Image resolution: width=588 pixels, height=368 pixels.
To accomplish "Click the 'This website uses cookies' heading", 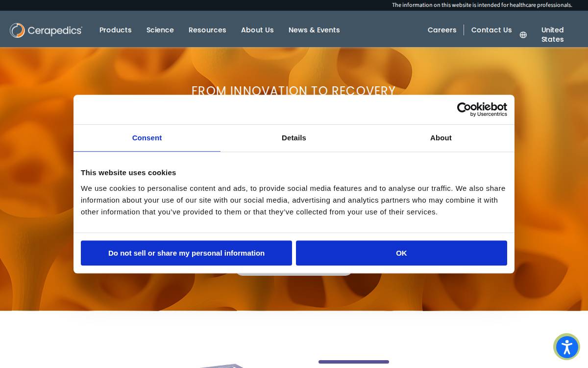I will coord(128,173).
